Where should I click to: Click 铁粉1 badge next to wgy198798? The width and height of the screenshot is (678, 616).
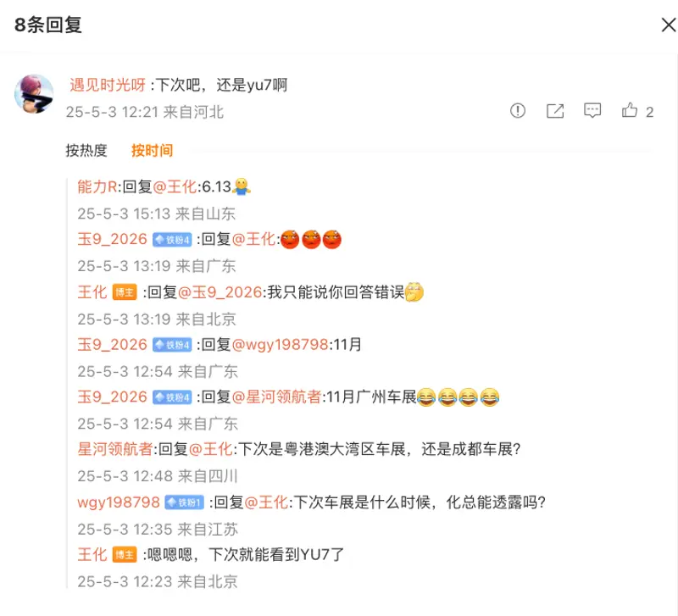185,502
